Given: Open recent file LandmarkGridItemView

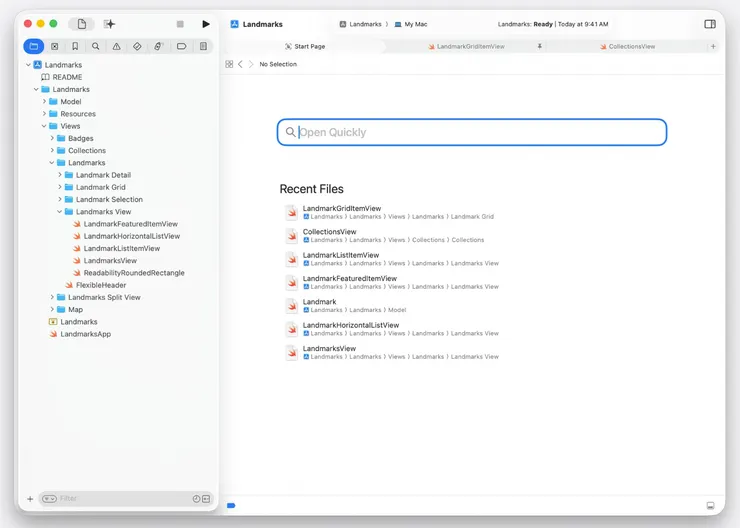Looking at the screenshot, I should click(390, 212).
